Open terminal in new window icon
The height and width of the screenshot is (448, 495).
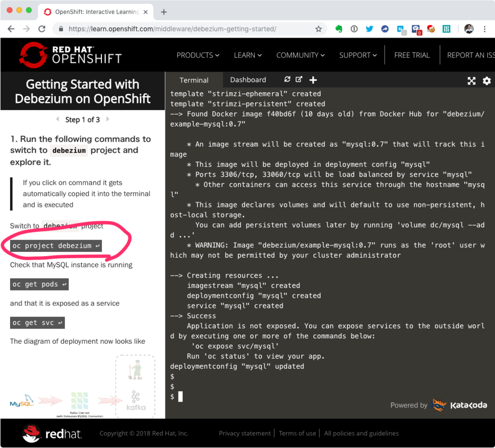(x=299, y=79)
